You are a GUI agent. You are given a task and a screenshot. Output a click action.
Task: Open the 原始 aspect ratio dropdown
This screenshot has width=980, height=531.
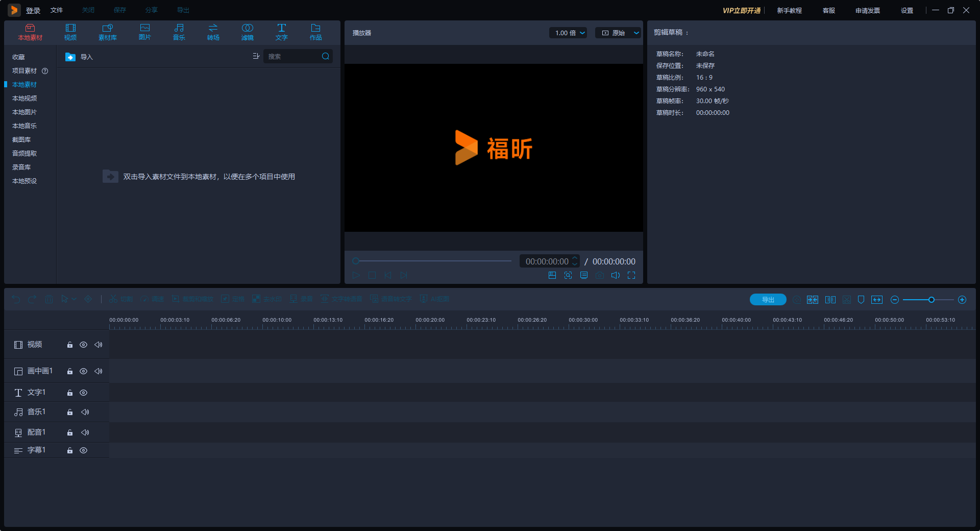(619, 33)
